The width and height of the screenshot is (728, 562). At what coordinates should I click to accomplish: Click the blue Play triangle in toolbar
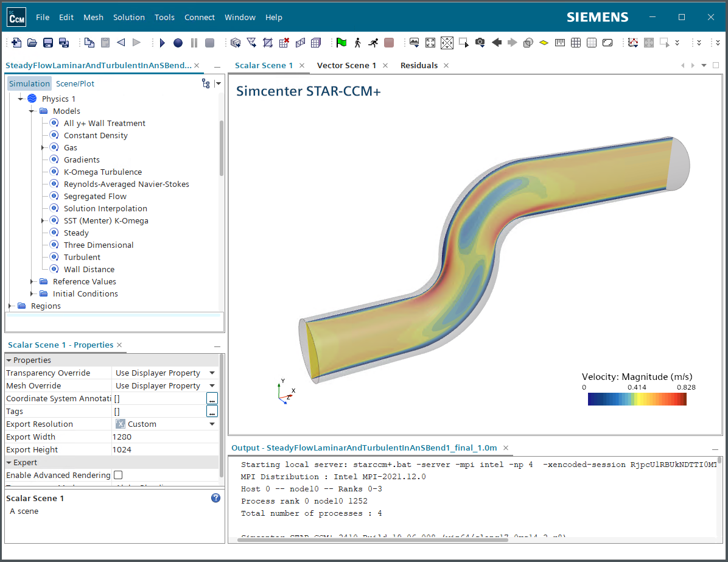point(162,43)
